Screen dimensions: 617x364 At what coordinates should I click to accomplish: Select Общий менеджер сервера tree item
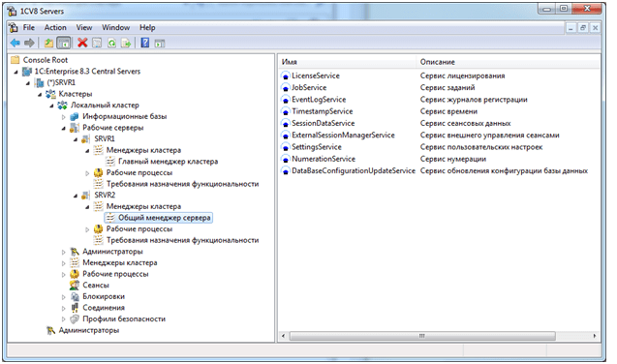(164, 218)
